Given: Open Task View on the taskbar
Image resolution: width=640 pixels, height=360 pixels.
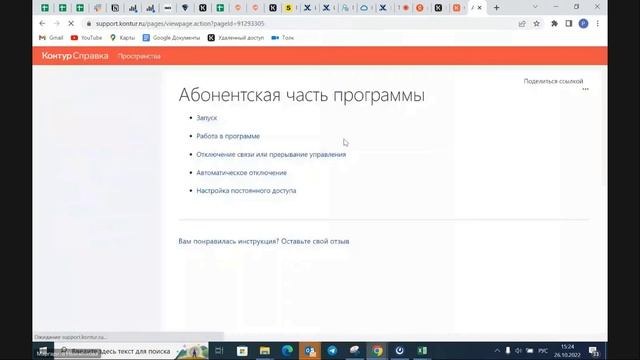Looking at the screenshot, I should click(219, 351).
